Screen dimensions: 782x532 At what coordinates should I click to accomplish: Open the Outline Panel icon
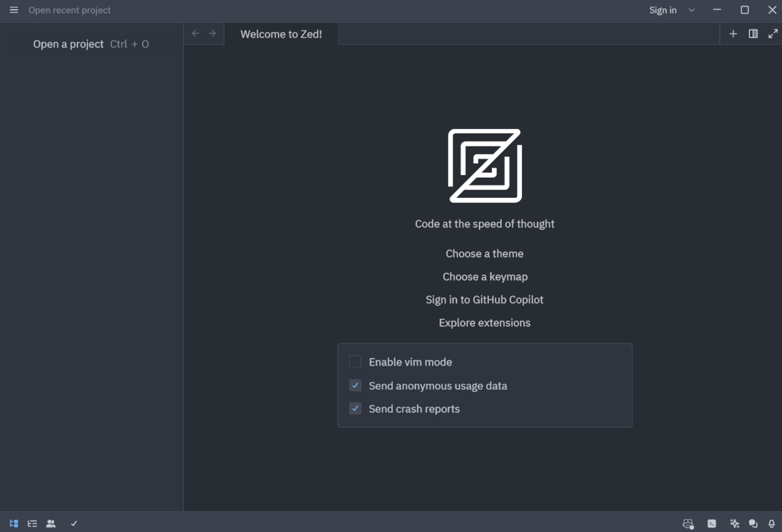pos(32,523)
